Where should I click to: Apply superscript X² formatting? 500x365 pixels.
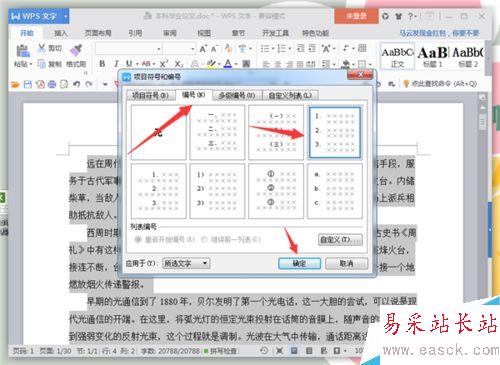(163, 63)
